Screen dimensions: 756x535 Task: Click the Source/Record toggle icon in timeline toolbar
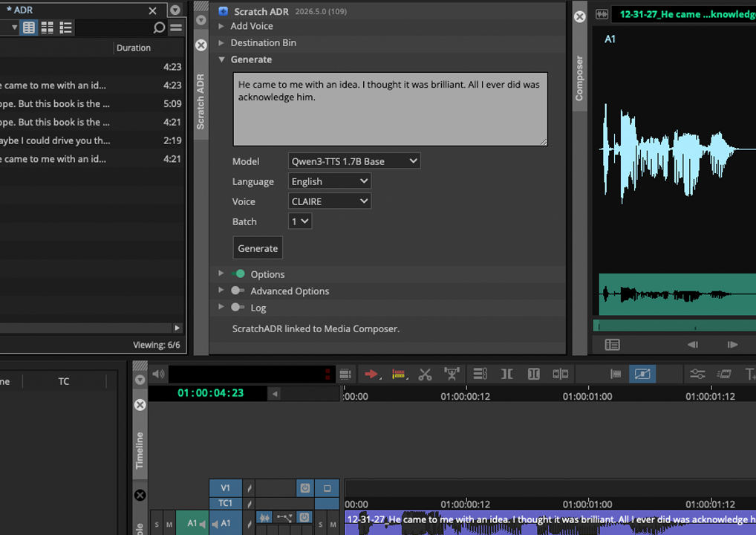(615, 374)
